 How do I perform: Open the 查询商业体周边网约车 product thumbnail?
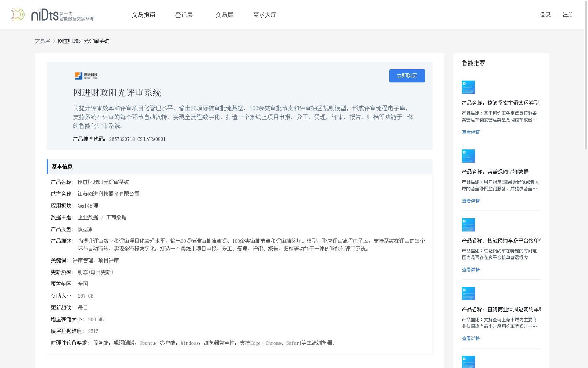[469, 294]
